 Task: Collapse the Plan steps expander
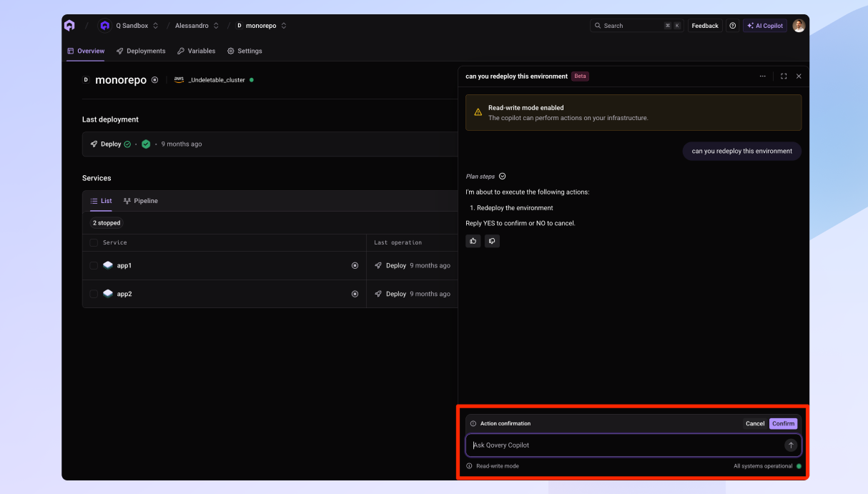pos(503,177)
